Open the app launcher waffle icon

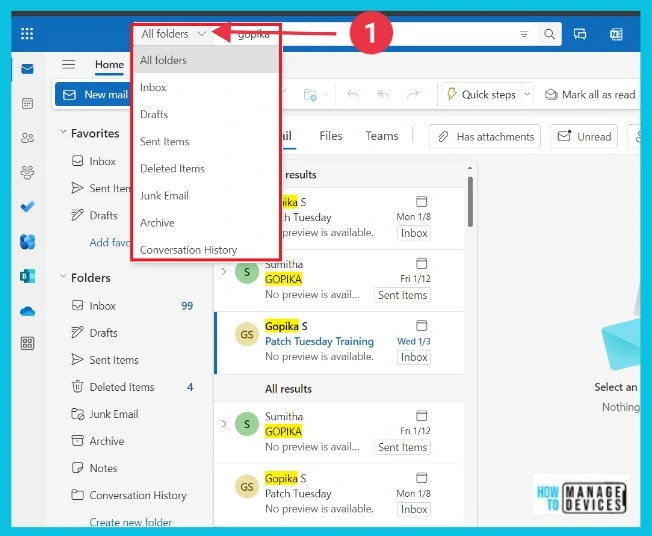coord(27,34)
